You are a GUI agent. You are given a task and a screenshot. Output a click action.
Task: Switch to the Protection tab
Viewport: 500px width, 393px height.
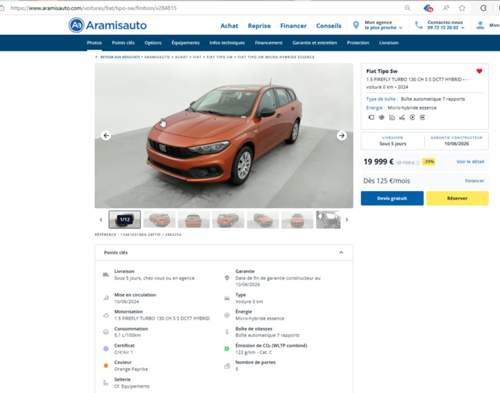[358, 43]
